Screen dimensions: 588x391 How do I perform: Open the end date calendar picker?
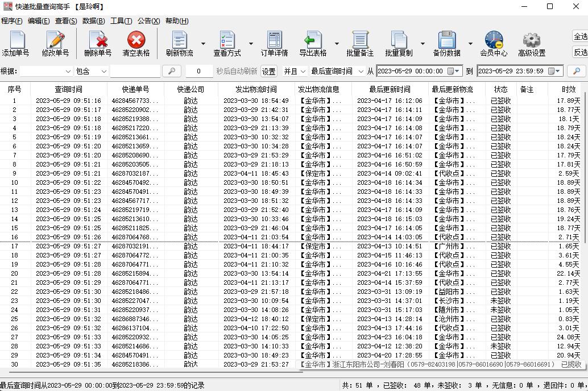pos(554,71)
